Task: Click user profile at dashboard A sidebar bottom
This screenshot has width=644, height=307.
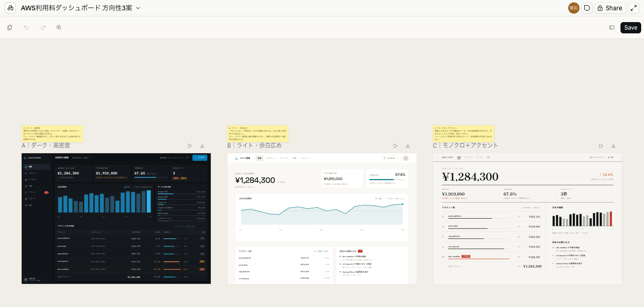Action: tap(36, 280)
